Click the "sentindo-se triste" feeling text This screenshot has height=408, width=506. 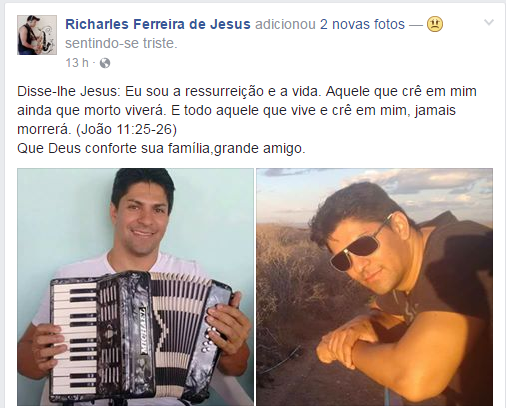point(121,43)
